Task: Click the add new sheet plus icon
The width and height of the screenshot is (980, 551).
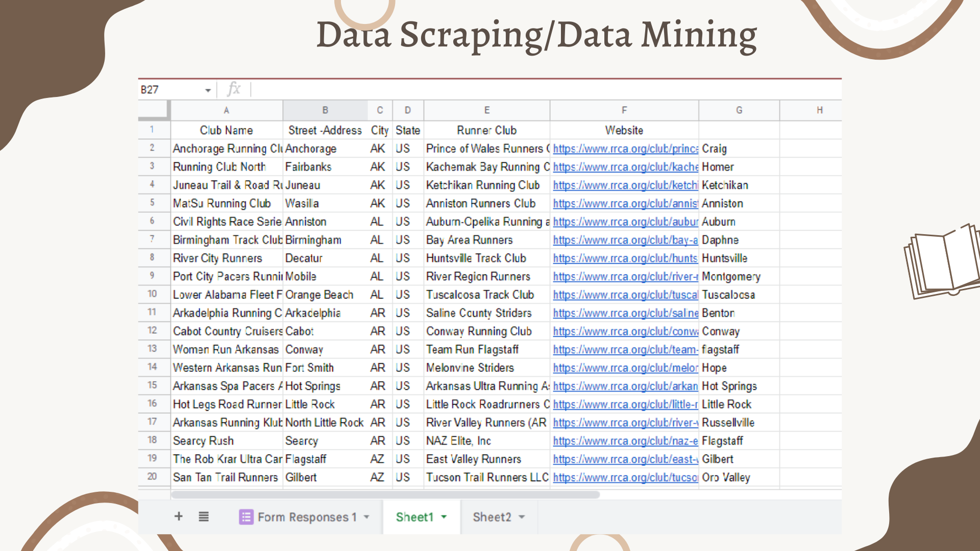Action: point(179,516)
